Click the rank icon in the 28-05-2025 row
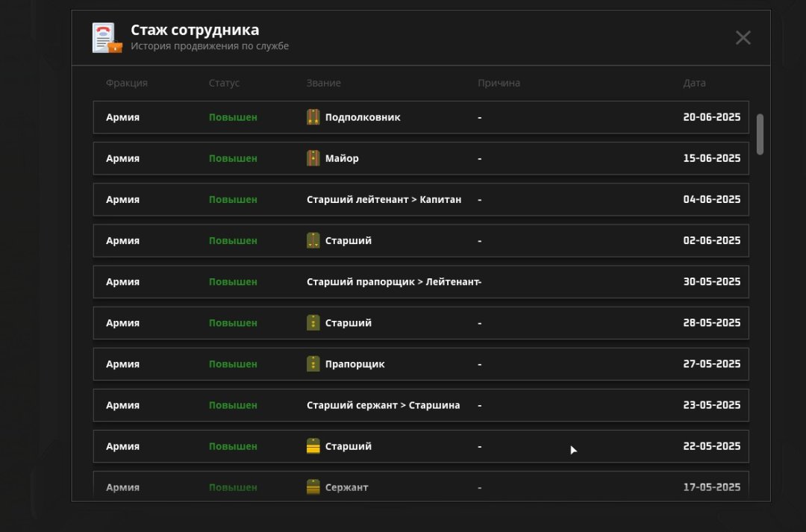 tap(313, 323)
